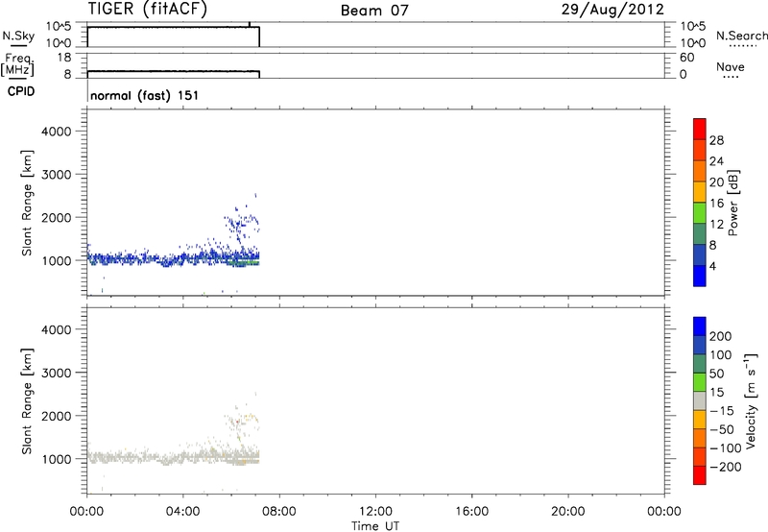This screenshot has height=532, width=768.
Task: Click the 3000 tick on velocity panel
Action: click(56, 373)
